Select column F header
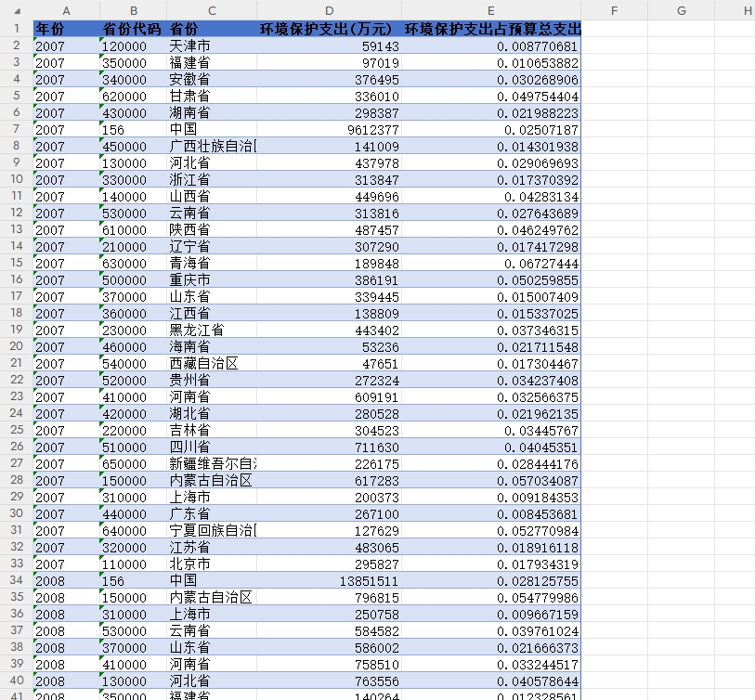 [x=615, y=10]
